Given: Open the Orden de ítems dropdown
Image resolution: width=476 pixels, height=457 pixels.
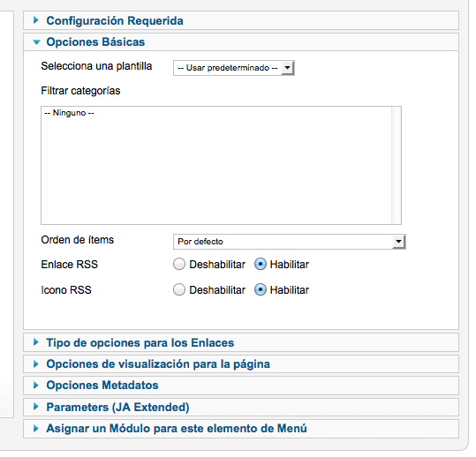Looking at the screenshot, I should (290, 242).
